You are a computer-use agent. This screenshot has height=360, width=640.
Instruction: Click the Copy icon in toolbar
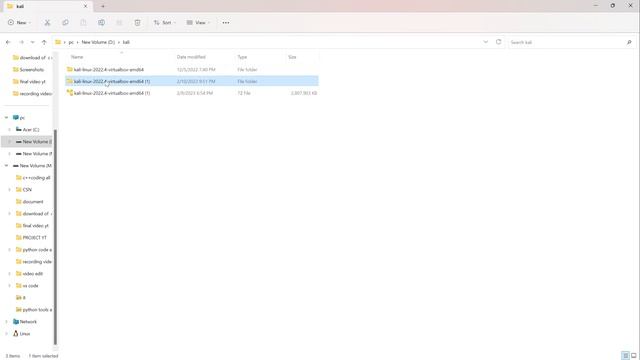(65, 22)
